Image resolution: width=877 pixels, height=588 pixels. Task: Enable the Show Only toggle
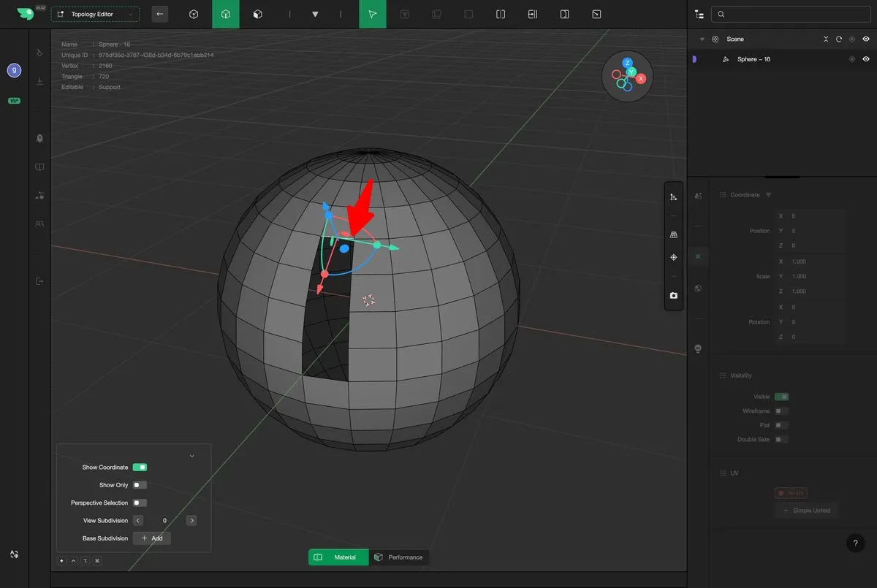click(x=140, y=485)
